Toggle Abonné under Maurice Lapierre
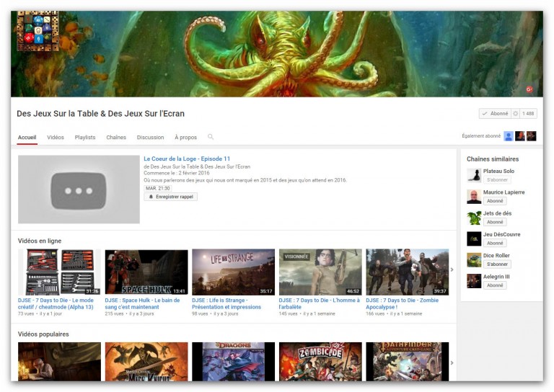 [x=495, y=201]
